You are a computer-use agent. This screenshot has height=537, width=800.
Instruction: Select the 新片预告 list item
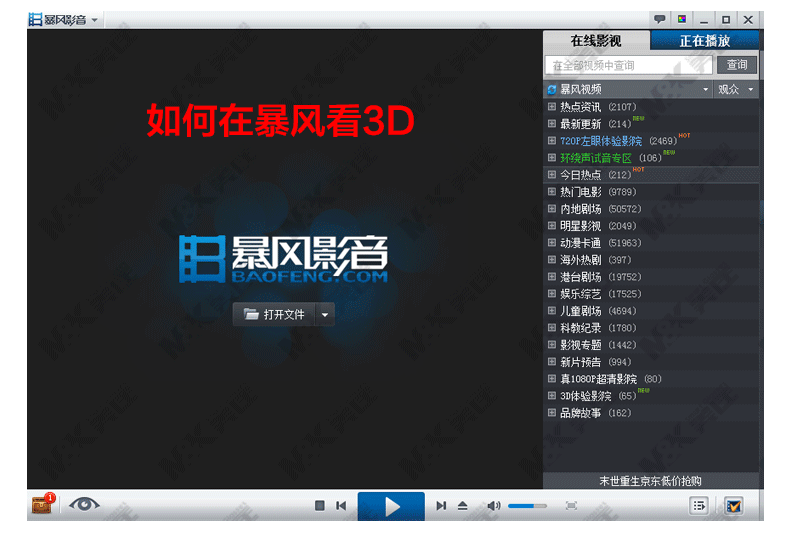651,362
